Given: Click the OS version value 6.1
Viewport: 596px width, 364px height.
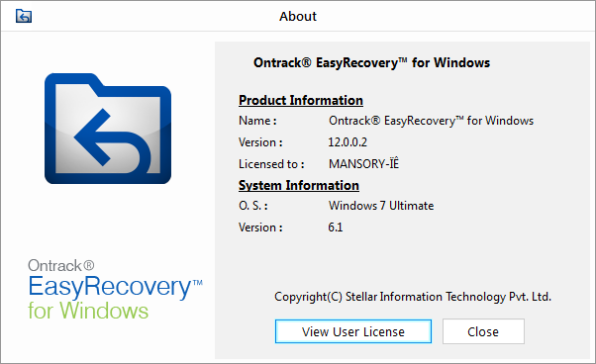Looking at the screenshot, I should click(x=336, y=227).
